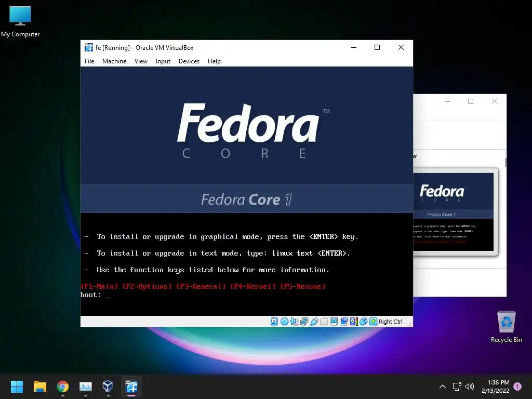Click the USB devices indicator icon
This screenshot has width=532, height=399.
pyautogui.click(x=314, y=321)
